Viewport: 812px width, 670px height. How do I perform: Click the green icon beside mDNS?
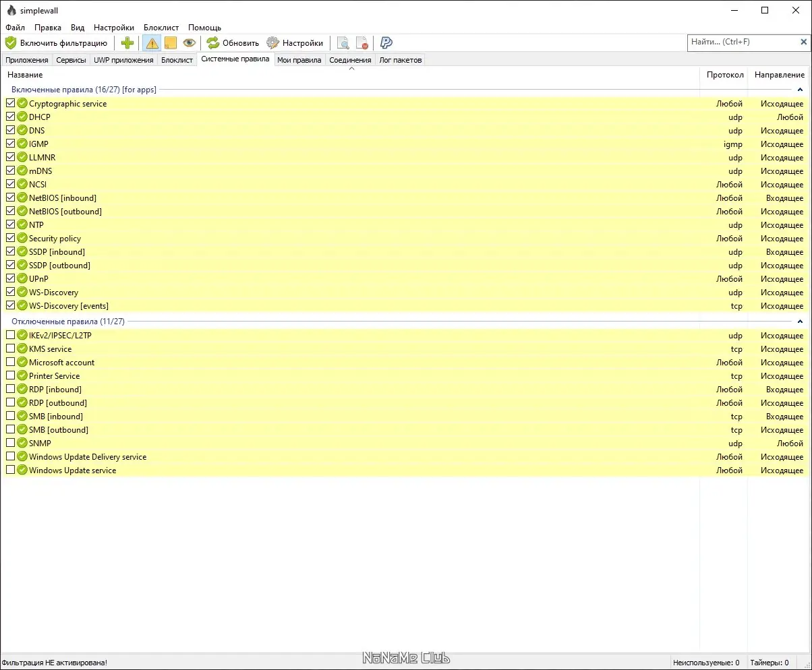(x=22, y=171)
